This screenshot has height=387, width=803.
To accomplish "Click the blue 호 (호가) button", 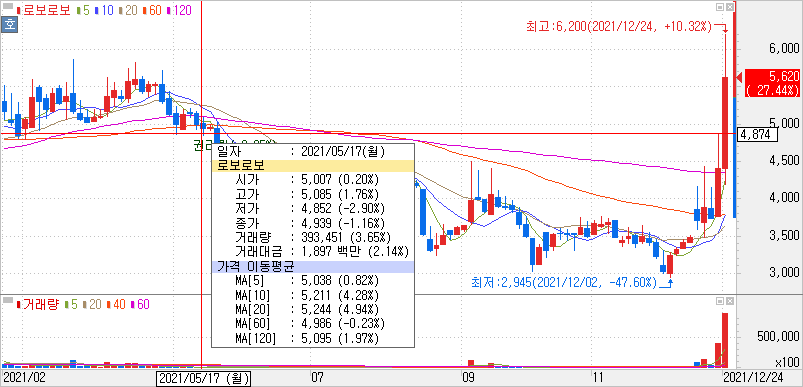I will 9,25.
